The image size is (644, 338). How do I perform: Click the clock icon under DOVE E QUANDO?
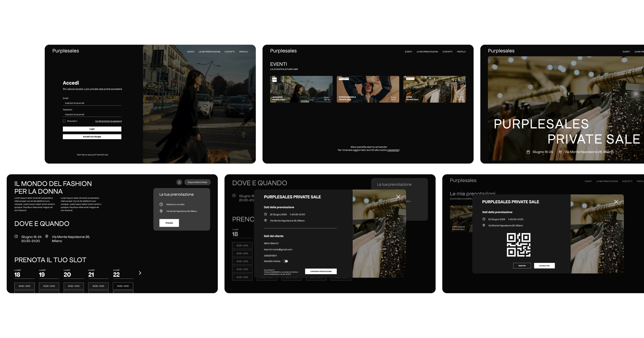pyautogui.click(x=16, y=236)
